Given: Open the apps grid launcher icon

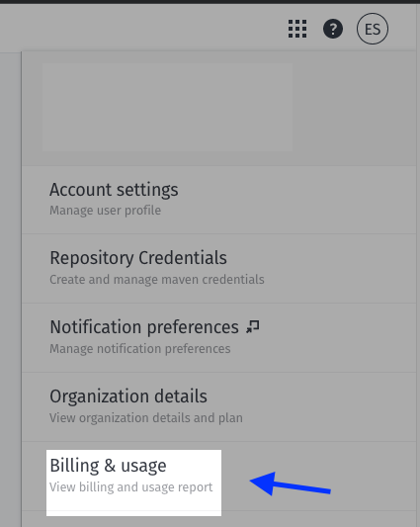Looking at the screenshot, I should (297, 29).
